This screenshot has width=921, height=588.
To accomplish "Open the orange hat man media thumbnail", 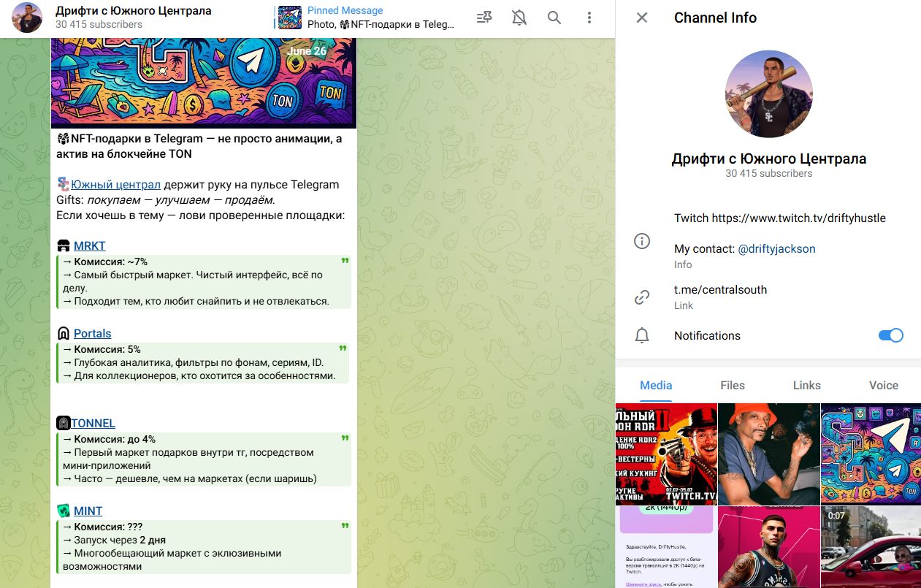I will coord(768,454).
